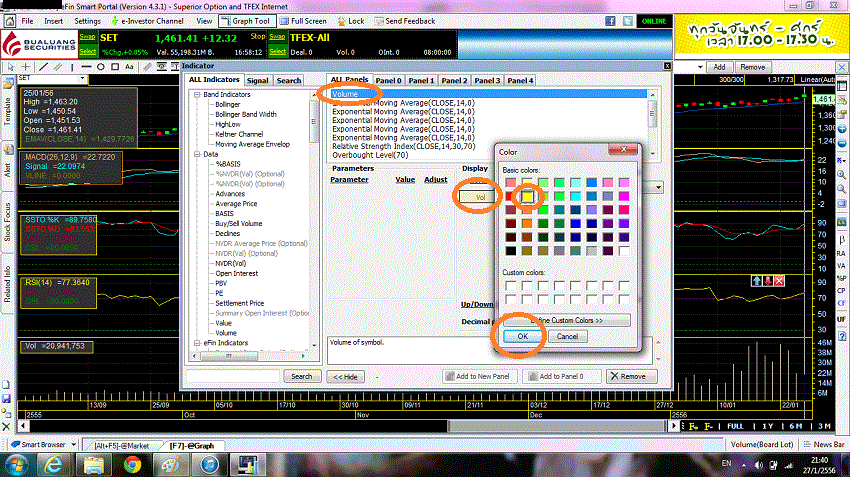
Task: Switch to the Panel 0 tab
Action: coord(388,80)
